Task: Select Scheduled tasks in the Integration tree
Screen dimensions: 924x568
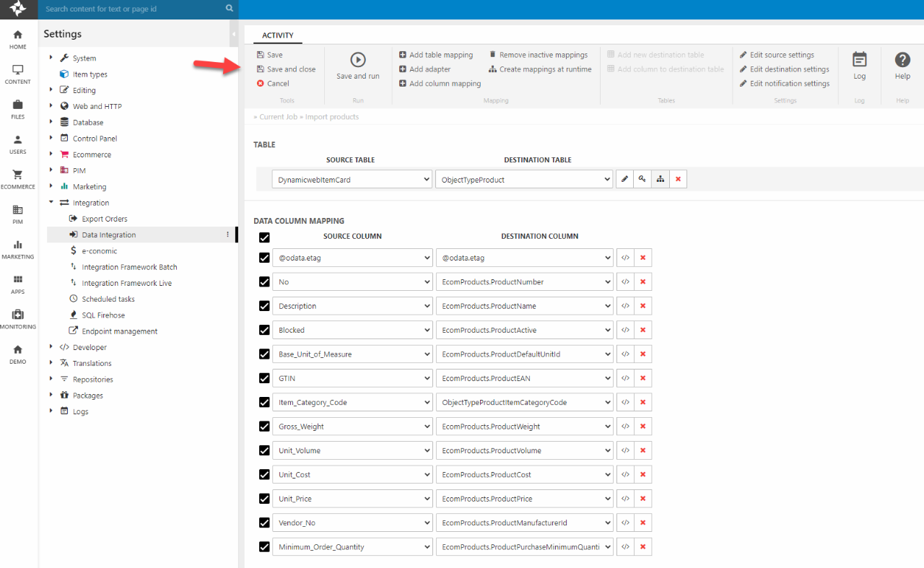Action: click(x=108, y=299)
